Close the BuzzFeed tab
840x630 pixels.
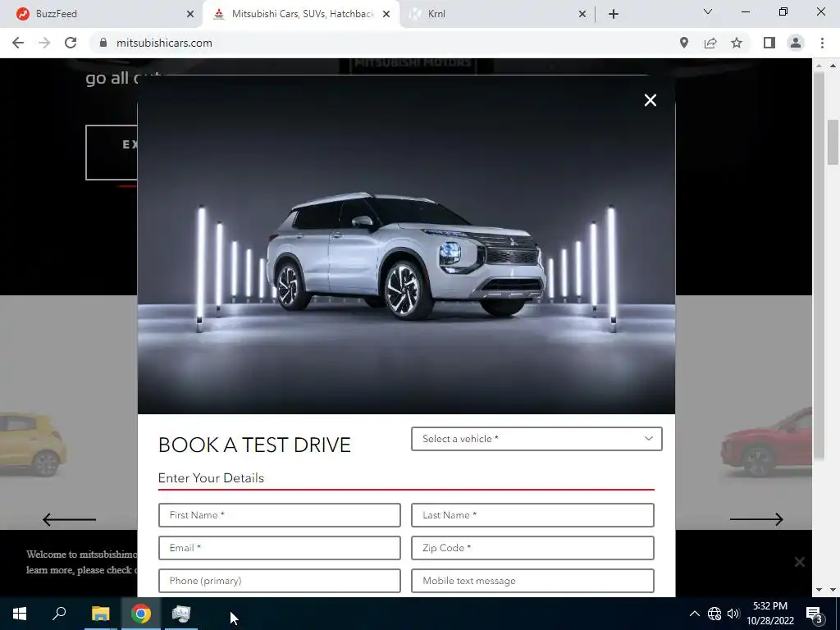tap(190, 14)
